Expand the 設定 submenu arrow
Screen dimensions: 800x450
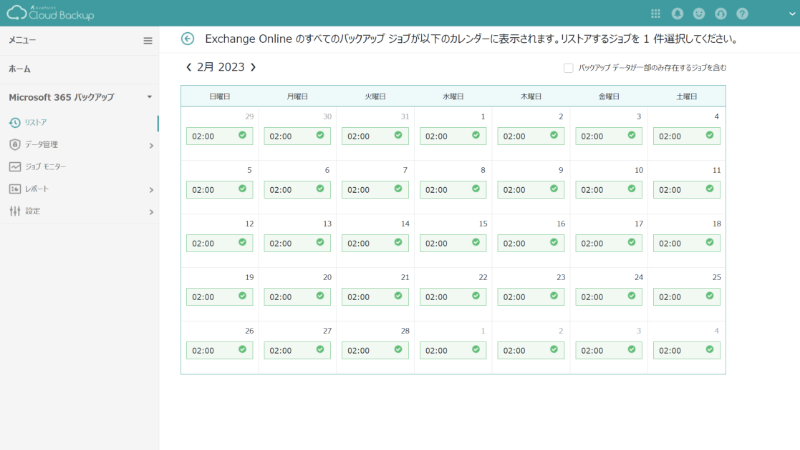pyautogui.click(x=151, y=212)
